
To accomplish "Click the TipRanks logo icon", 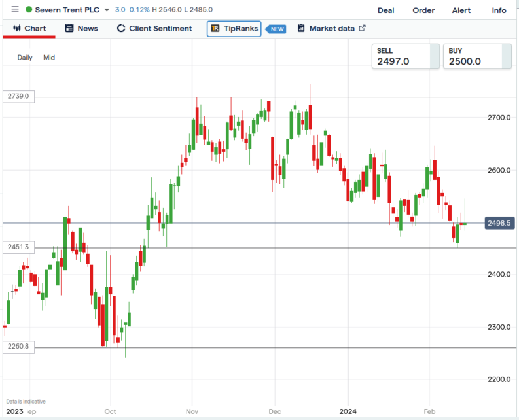I will tap(215, 29).
